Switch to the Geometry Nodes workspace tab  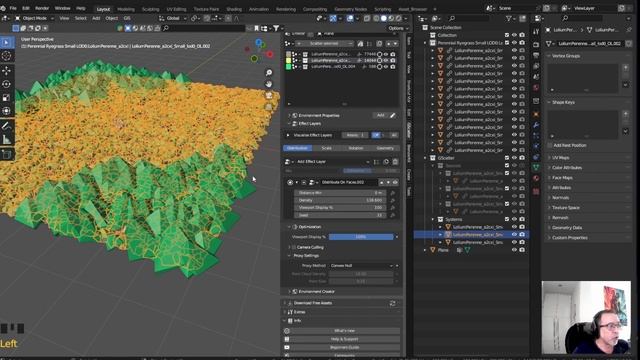[350, 9]
